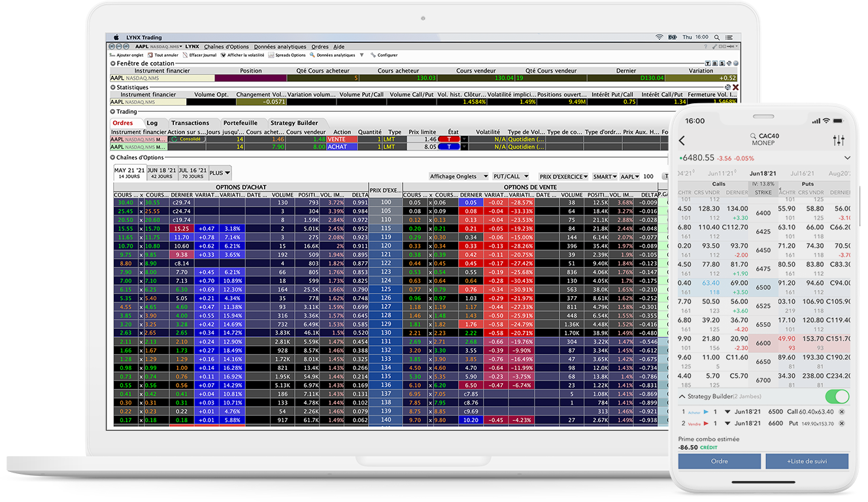Open the Chaînes d'Options menu
The width and height of the screenshot is (868, 502).
(226, 46)
